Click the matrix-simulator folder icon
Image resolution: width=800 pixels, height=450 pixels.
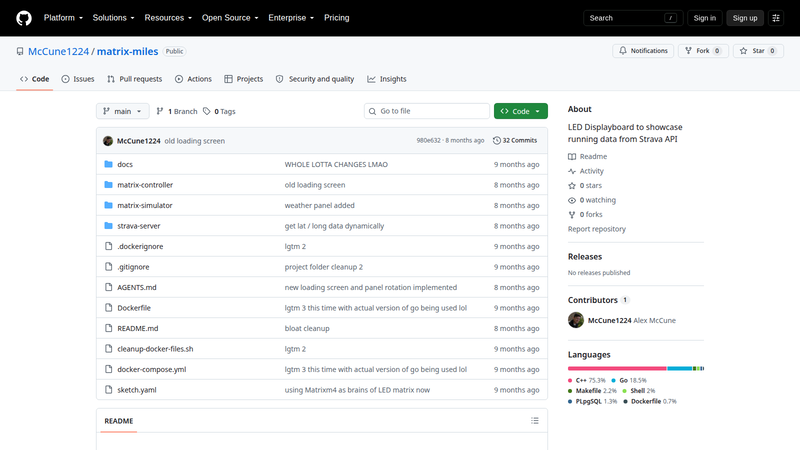tap(108, 205)
